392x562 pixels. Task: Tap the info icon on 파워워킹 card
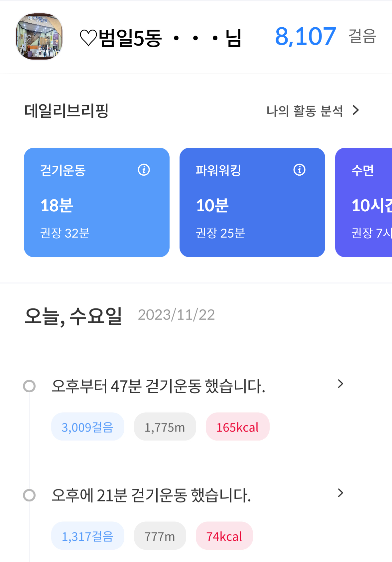click(299, 170)
